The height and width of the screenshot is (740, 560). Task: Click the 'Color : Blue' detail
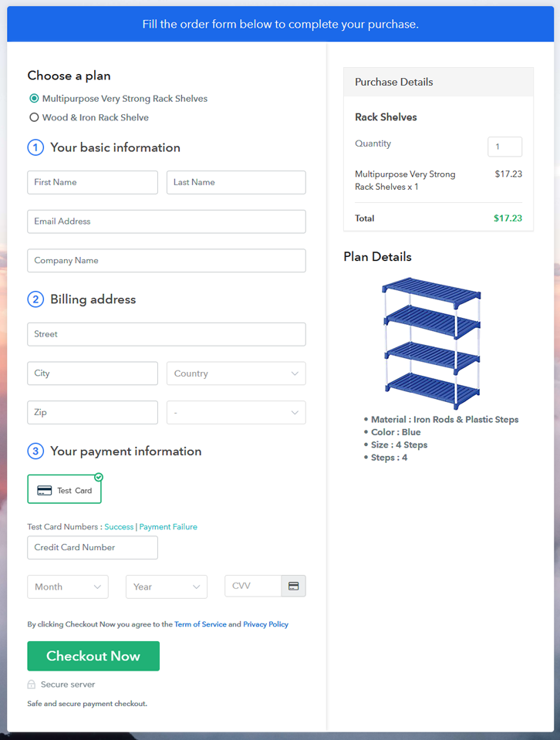(x=396, y=432)
